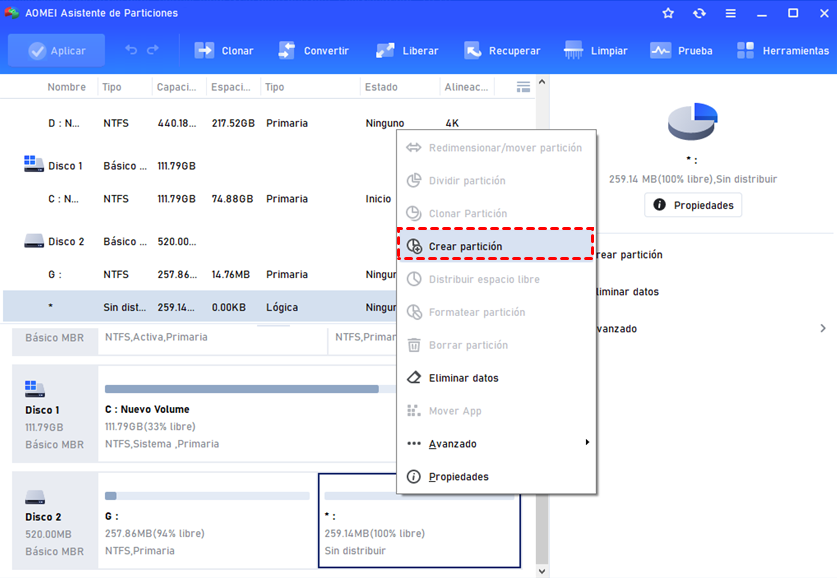Select the unallocated 259.14MB block in disk map

click(419, 521)
